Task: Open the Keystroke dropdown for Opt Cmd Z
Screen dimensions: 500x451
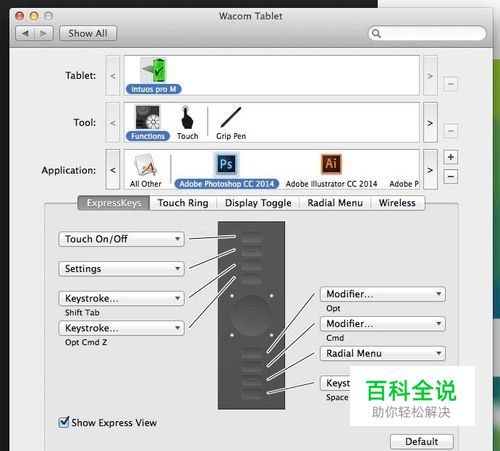Action: tap(121, 328)
